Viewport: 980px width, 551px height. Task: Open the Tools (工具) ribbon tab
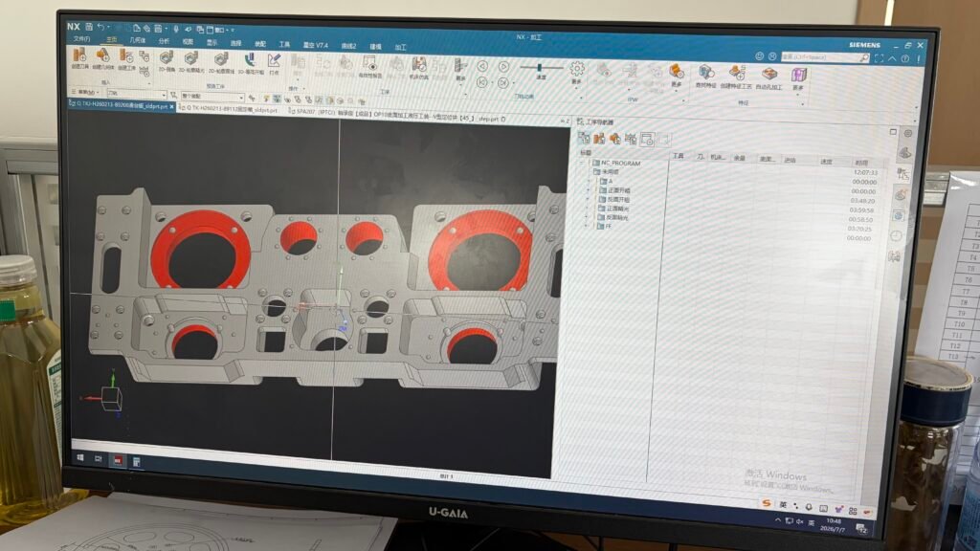(284, 44)
